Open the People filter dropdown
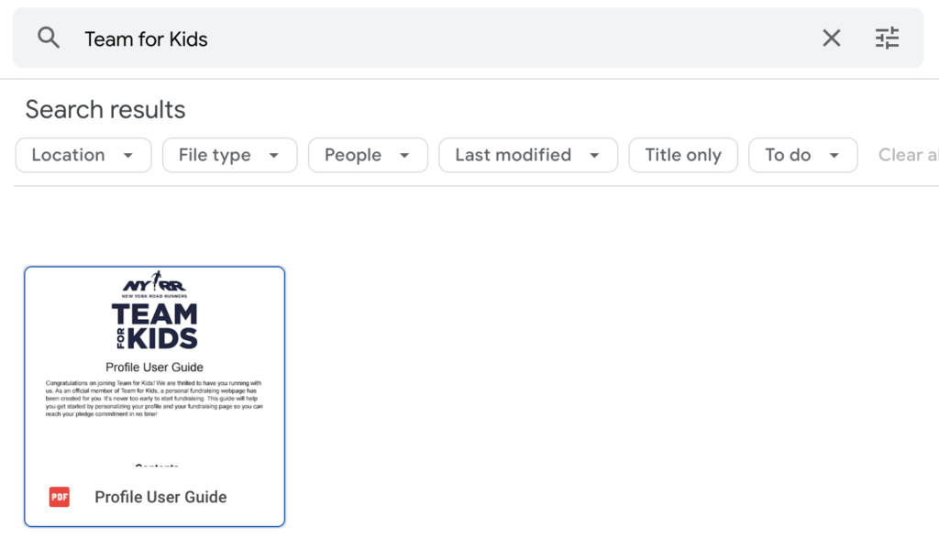 pyautogui.click(x=367, y=155)
